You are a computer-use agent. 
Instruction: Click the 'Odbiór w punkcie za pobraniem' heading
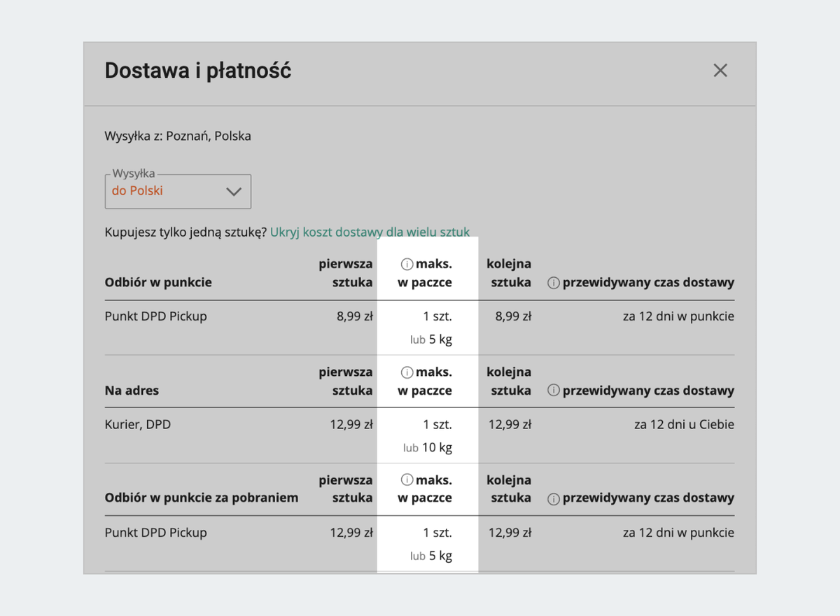point(202,498)
